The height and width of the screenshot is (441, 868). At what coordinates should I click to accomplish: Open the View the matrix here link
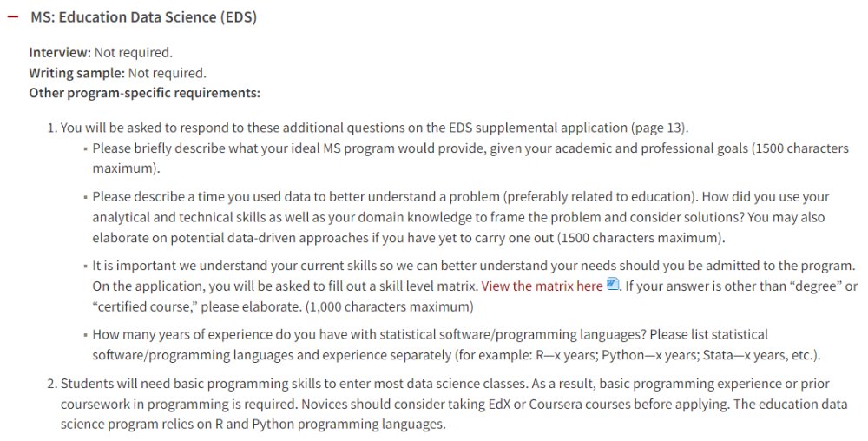[542, 286]
